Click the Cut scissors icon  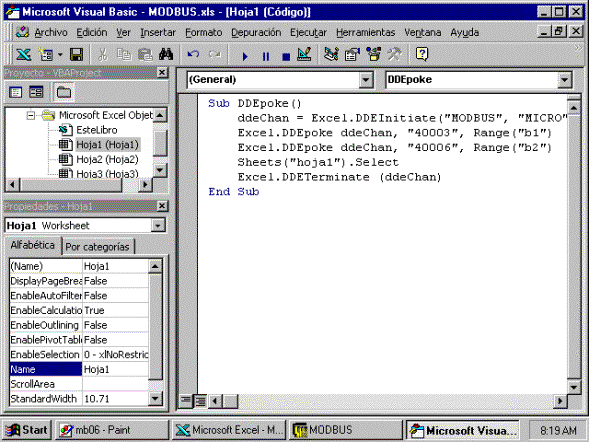point(102,55)
